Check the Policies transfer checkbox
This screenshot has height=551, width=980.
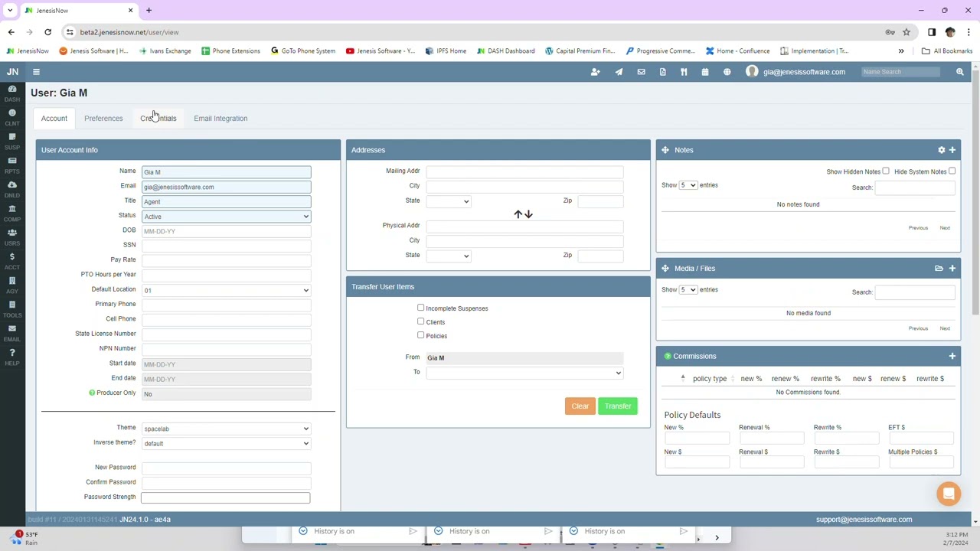(x=420, y=335)
